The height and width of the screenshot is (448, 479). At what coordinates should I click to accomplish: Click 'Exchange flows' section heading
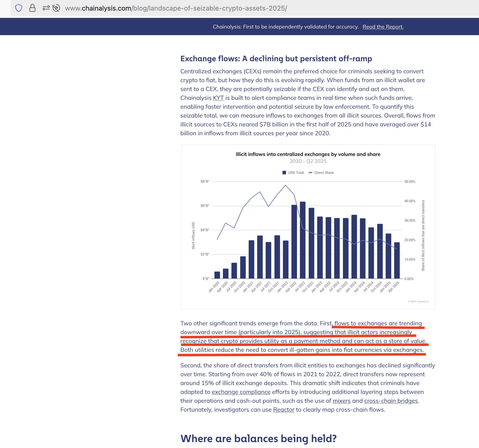[x=276, y=59]
